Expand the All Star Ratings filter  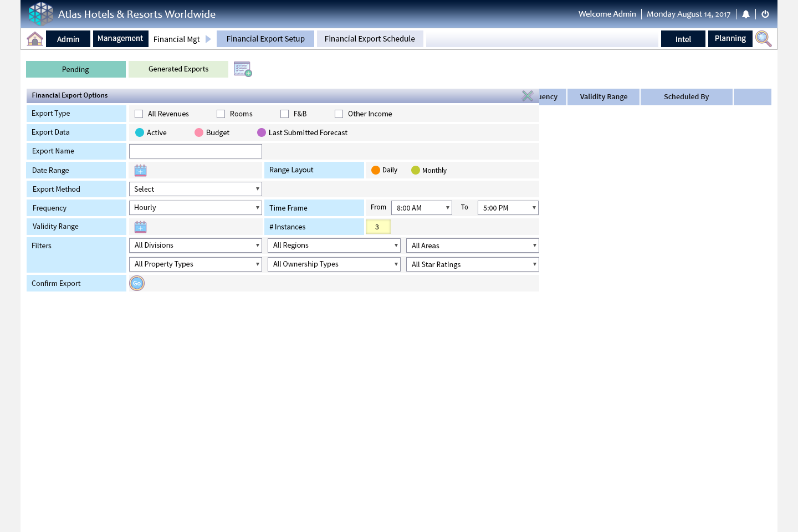click(472, 264)
